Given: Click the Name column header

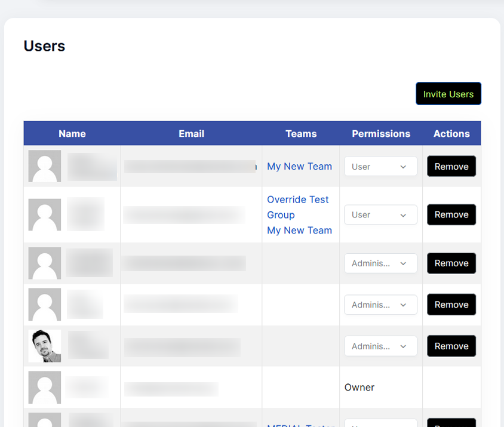Looking at the screenshot, I should click(x=72, y=134).
